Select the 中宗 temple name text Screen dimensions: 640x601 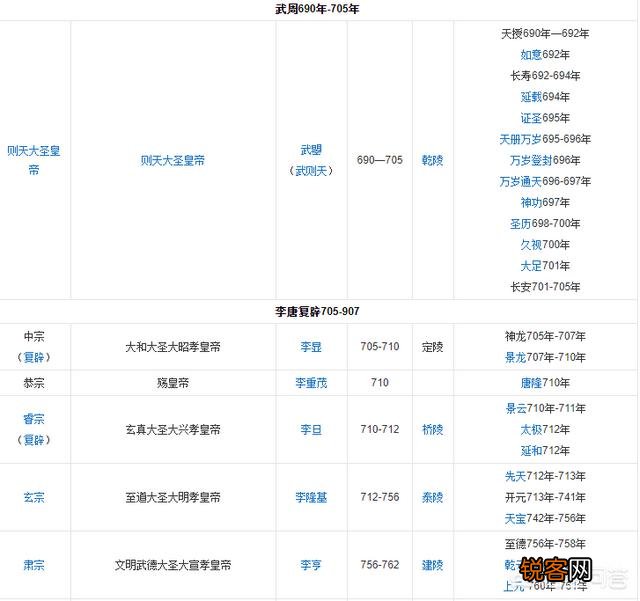pos(34,336)
